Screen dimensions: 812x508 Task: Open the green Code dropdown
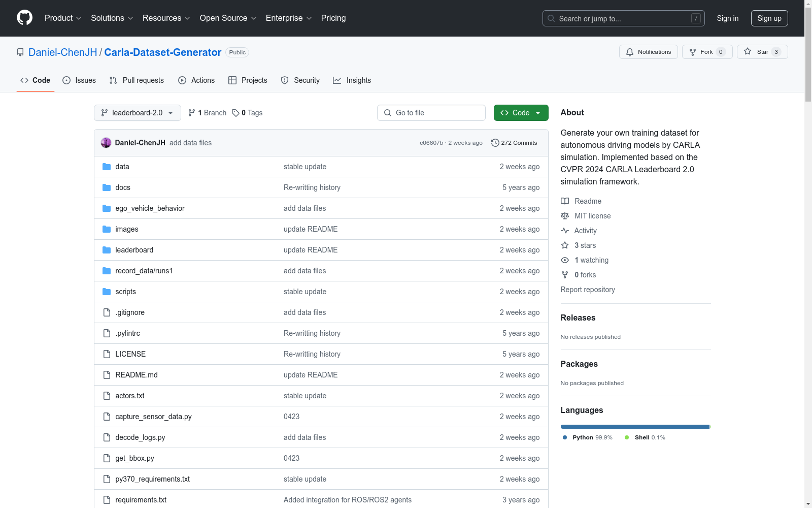coord(521,113)
